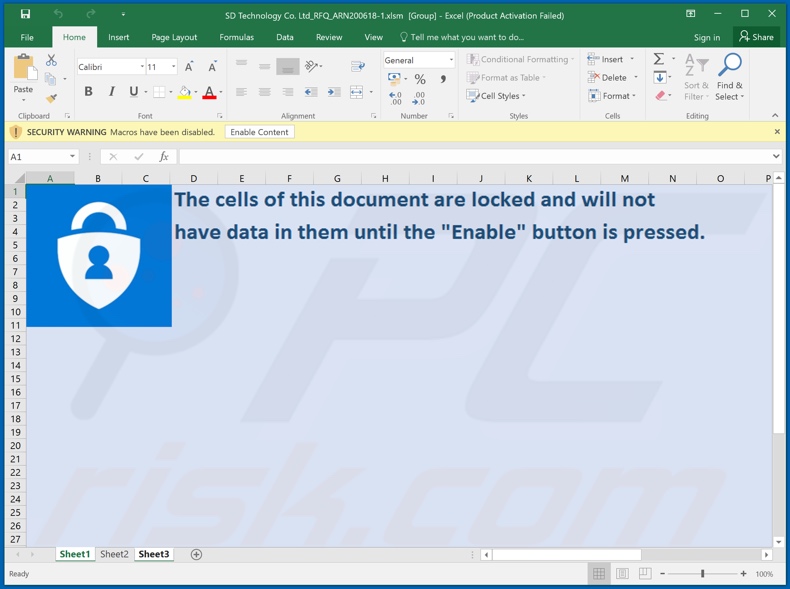Screen dimensions: 790x589
Task: Click Increase Decimal icon
Action: [395, 98]
